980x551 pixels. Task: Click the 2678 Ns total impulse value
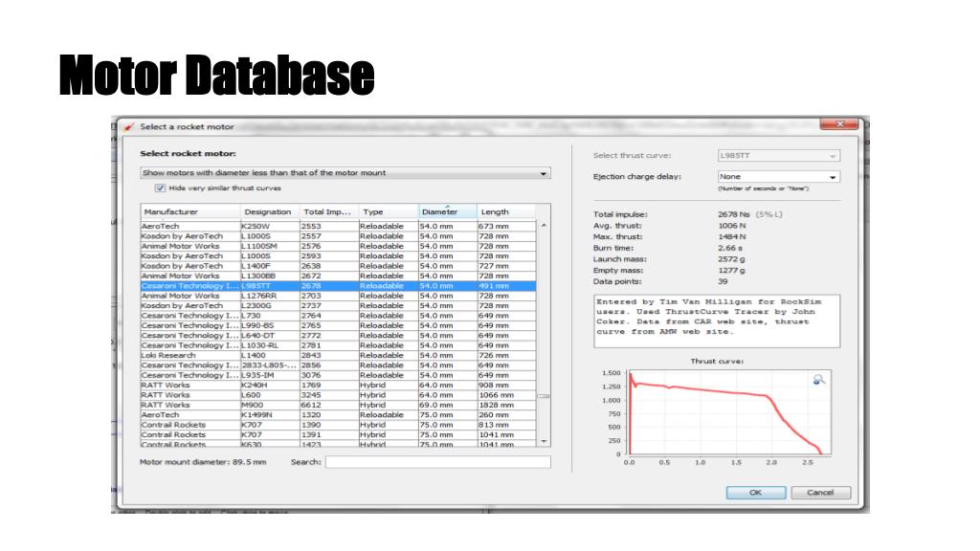pos(734,214)
